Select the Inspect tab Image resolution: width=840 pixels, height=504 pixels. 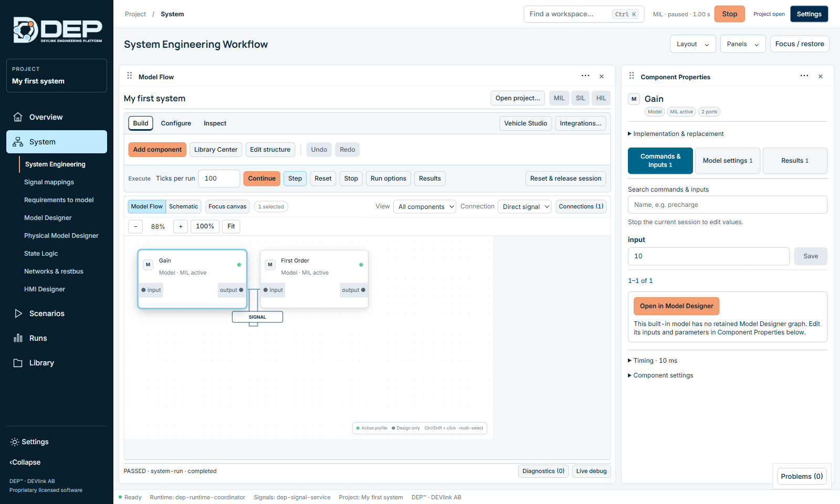[x=215, y=123]
